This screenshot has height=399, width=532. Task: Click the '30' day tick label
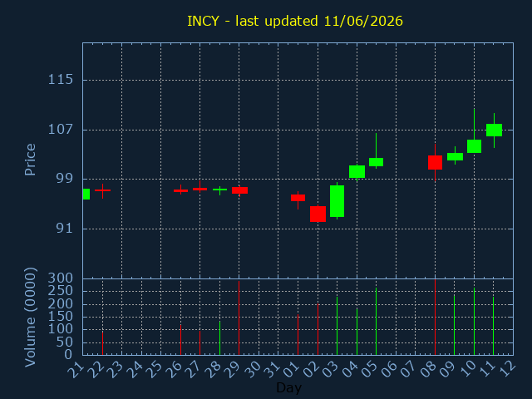[x=252, y=370]
